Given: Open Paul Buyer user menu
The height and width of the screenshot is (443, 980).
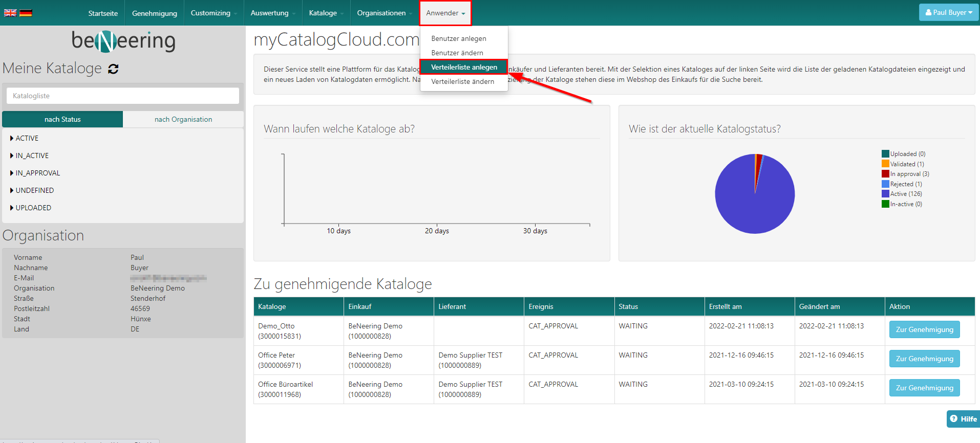Looking at the screenshot, I should [949, 12].
